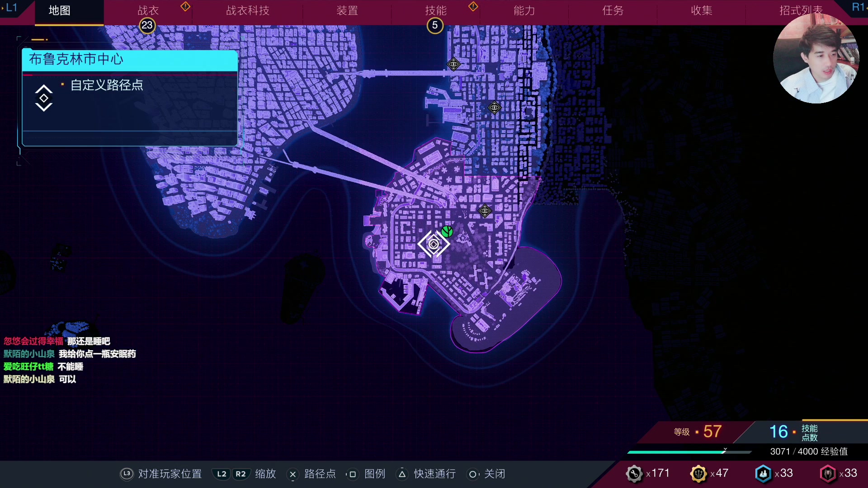Click the L2 zoom button icon
Screen dimensions: 868x488
222,474
